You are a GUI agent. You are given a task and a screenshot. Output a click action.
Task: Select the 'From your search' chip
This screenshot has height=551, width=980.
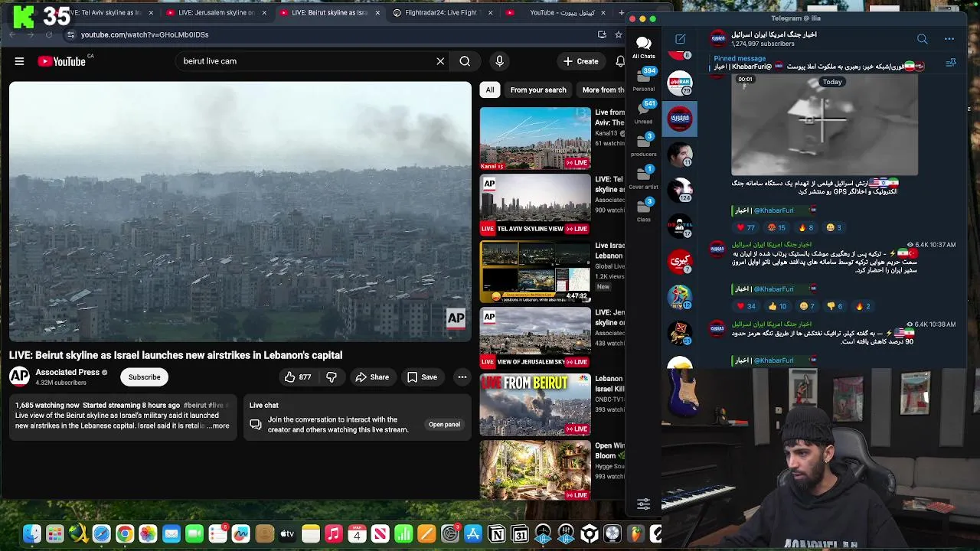click(538, 90)
